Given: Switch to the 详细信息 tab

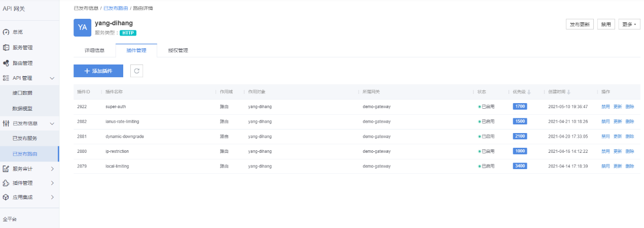Looking at the screenshot, I should coord(94,51).
